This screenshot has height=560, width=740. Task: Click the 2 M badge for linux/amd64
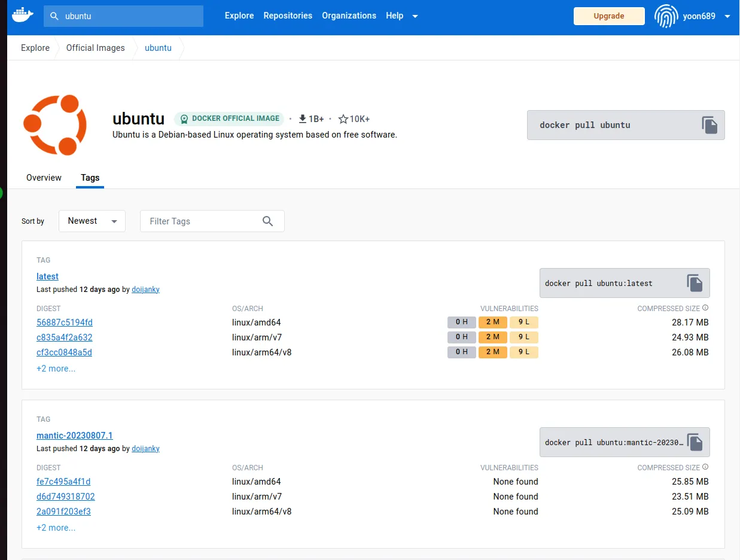[493, 322]
